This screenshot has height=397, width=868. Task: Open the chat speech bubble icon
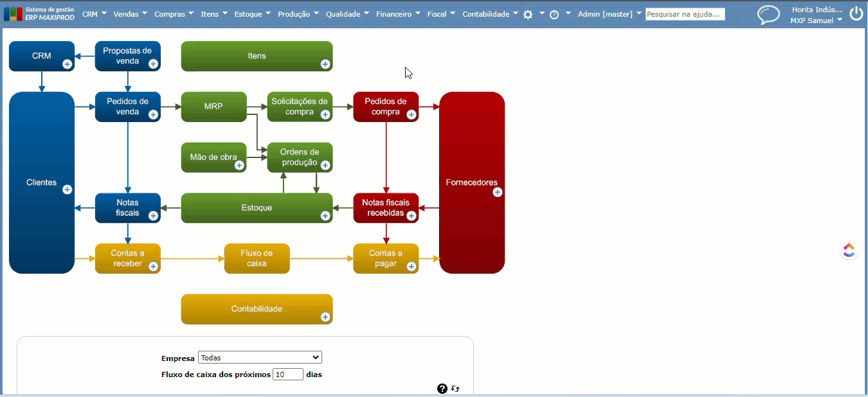tap(768, 15)
